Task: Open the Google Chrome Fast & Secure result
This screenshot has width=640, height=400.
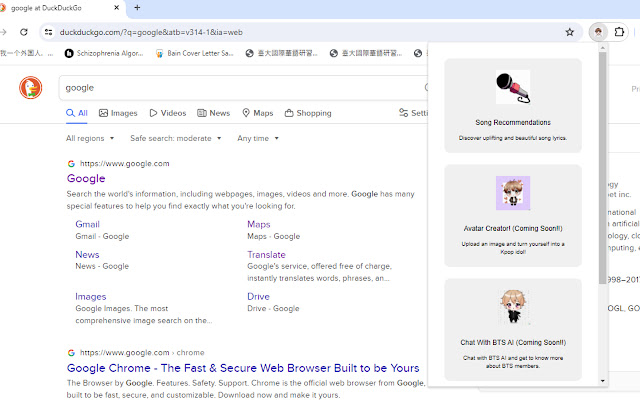Action: point(243,368)
